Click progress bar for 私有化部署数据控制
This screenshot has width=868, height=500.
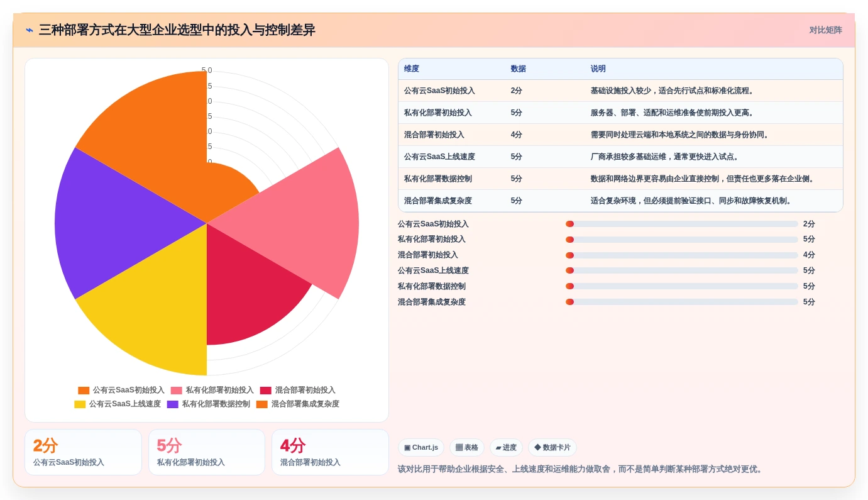point(682,286)
